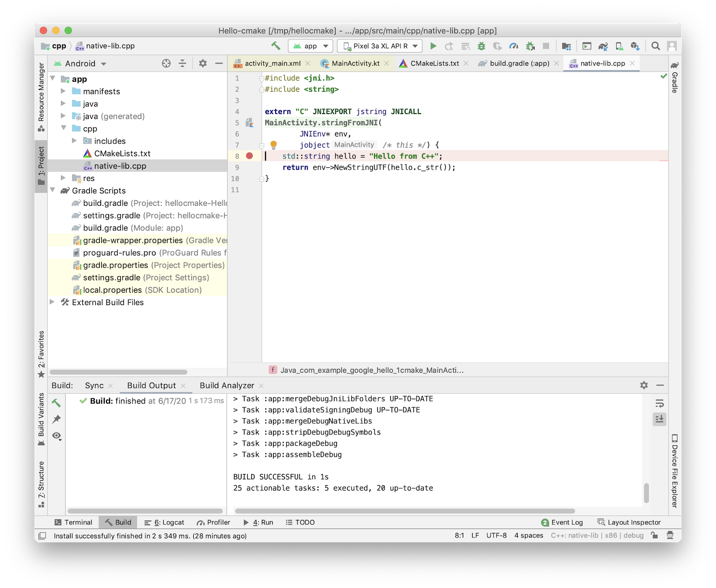Image resolution: width=716 pixels, height=588 pixels.
Task: Open the Terminal tool window
Action: [73, 522]
